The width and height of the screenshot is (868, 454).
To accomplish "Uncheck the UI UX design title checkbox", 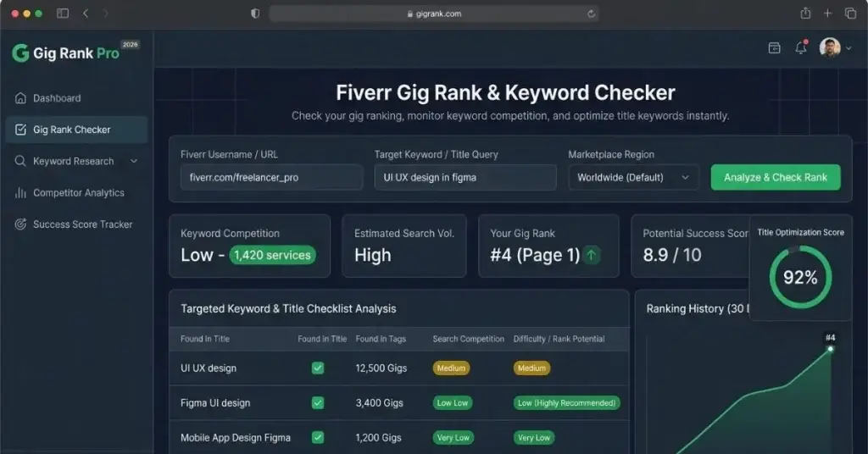I will pos(318,368).
